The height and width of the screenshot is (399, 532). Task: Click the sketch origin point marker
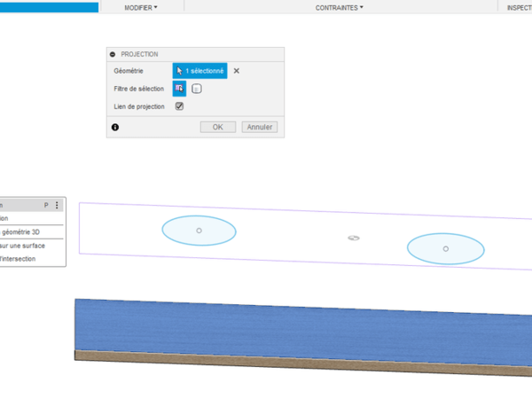[x=354, y=239]
